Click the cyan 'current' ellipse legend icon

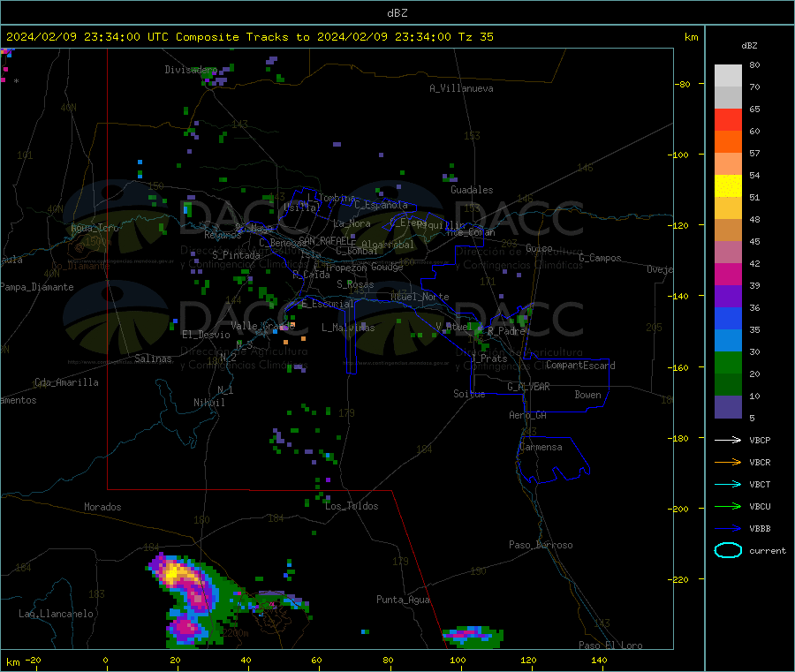pyautogui.click(x=728, y=550)
